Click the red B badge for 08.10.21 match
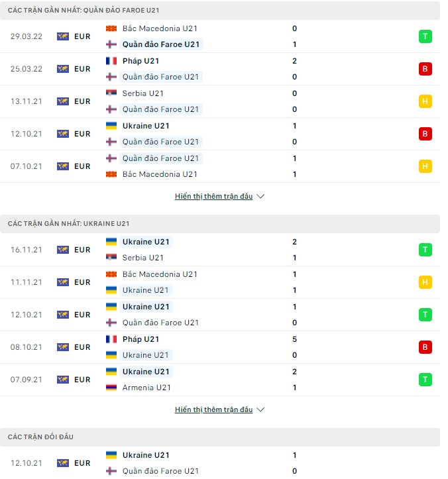 click(x=425, y=347)
